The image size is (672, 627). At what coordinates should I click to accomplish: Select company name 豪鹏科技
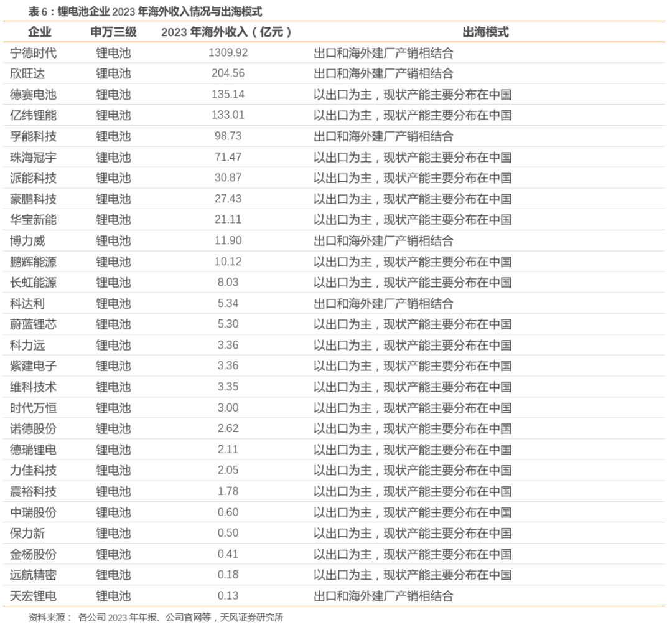pos(33,199)
